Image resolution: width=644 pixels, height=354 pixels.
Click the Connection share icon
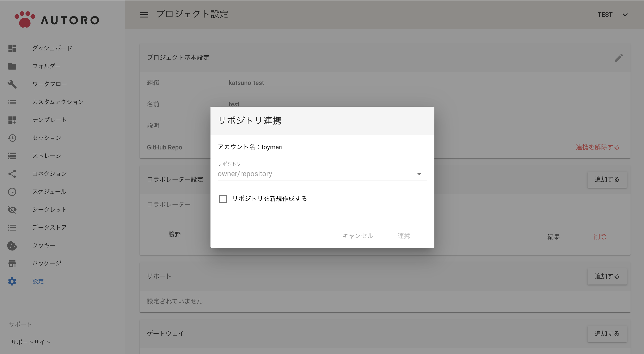(x=12, y=174)
